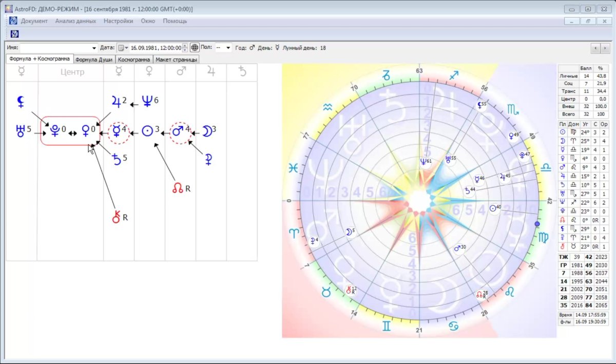This screenshot has width=616, height=364.
Task: Expand the Пол gender dropdown
Action: (x=228, y=48)
